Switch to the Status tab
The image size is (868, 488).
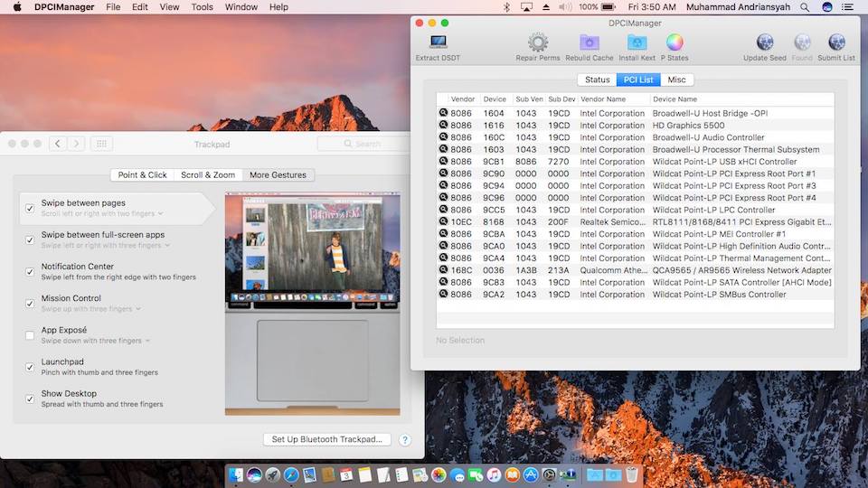click(597, 80)
